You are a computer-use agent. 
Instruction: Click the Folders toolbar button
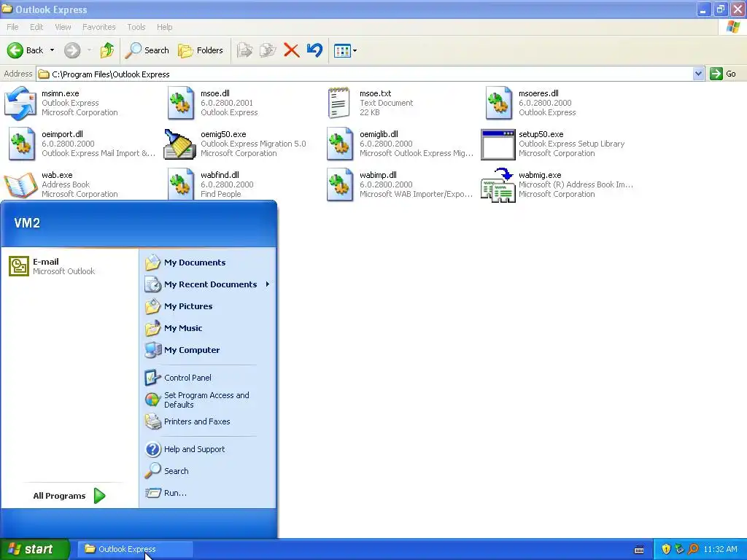coord(200,50)
